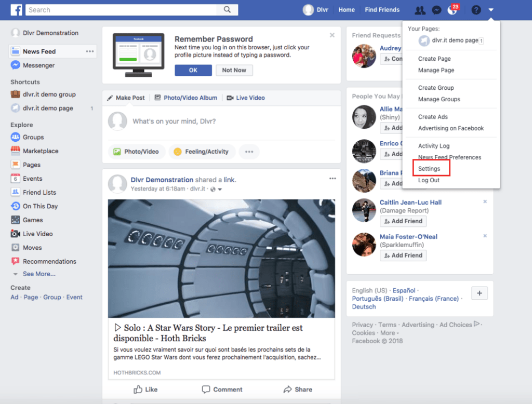The height and width of the screenshot is (404, 532).
Task: Open News Feed options ellipsis
Action: tap(89, 51)
